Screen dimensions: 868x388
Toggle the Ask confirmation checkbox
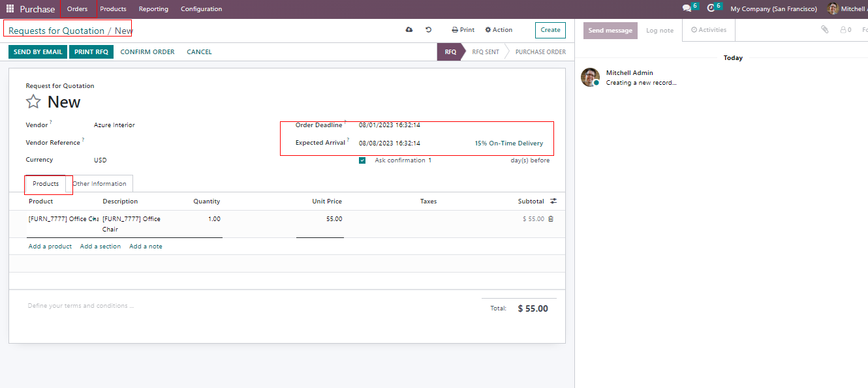[x=362, y=160]
